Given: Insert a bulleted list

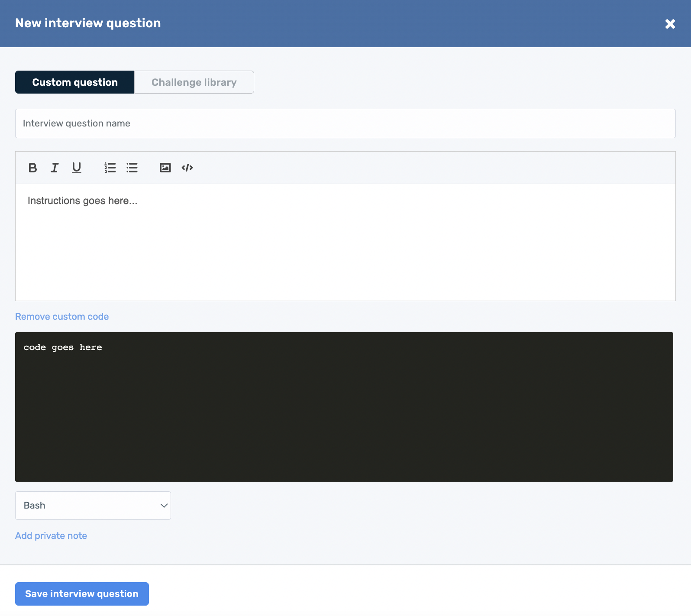Looking at the screenshot, I should click(132, 168).
